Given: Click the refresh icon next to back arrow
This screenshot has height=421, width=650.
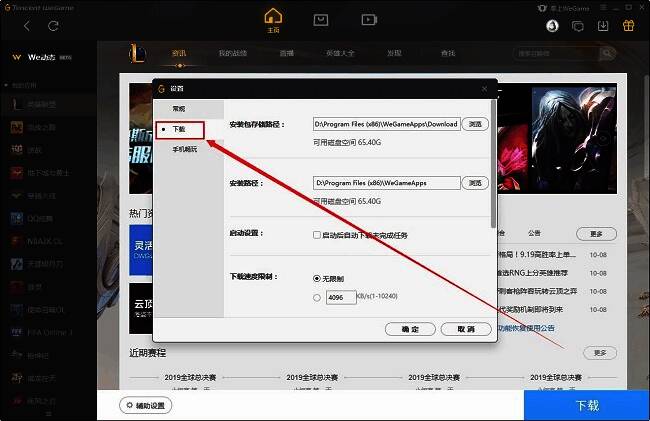Looking at the screenshot, I should [52, 25].
